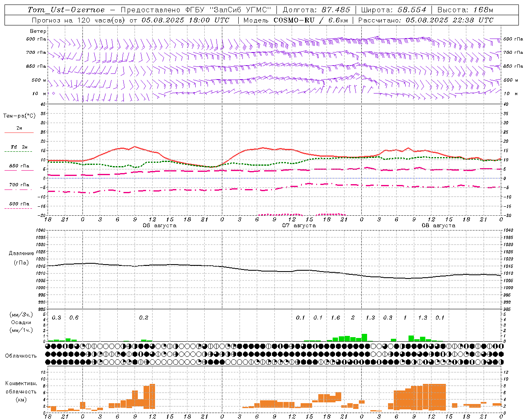Click the '700 гПа' temperature legend entry
525x420 pixels.
pyautogui.click(x=19, y=185)
